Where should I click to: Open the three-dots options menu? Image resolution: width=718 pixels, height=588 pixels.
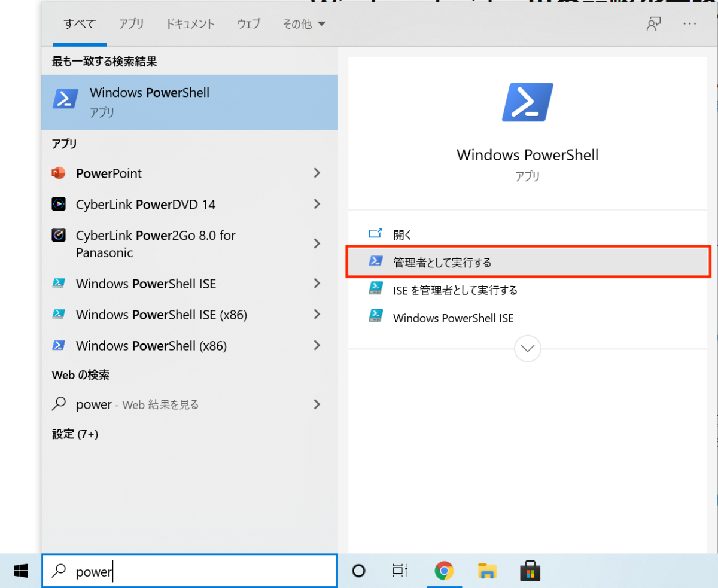click(690, 24)
